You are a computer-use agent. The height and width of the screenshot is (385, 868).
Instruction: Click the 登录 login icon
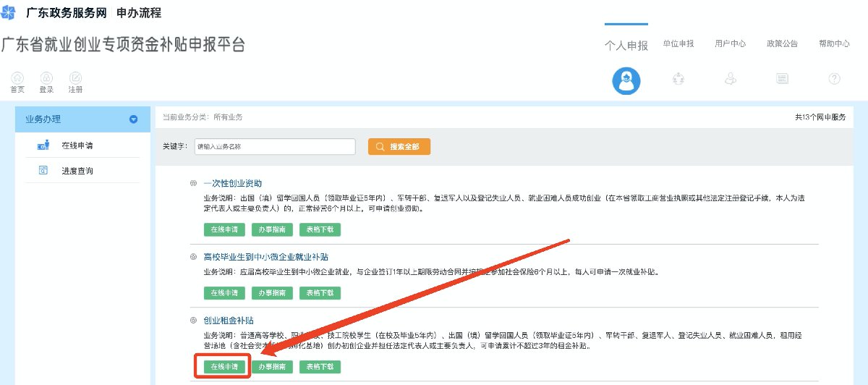coord(46,78)
